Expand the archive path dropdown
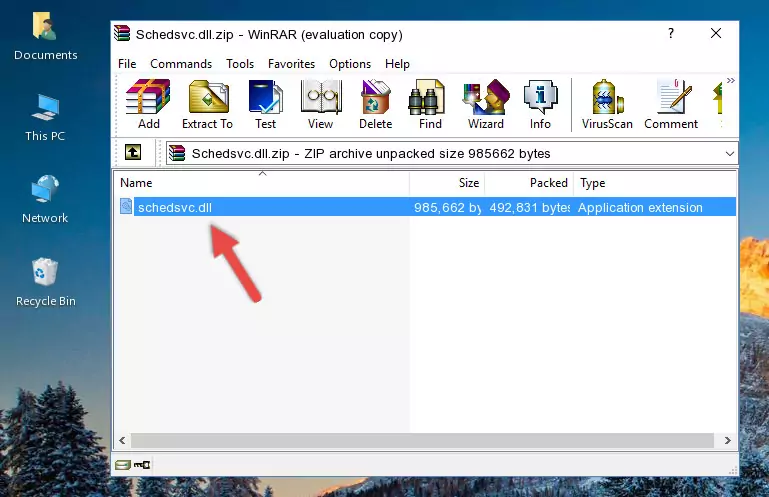Viewport: 769px width, 497px height. pyautogui.click(x=729, y=154)
